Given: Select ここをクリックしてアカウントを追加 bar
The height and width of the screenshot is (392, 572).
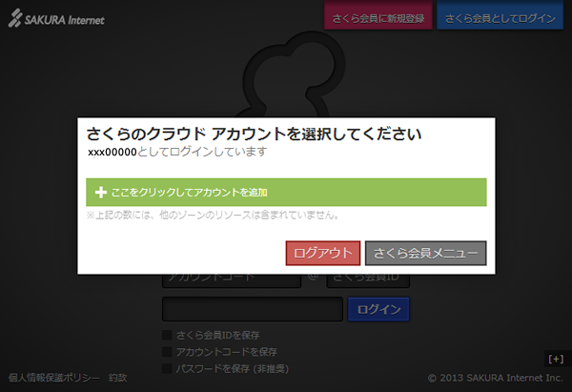Looking at the screenshot, I should coord(286,193).
